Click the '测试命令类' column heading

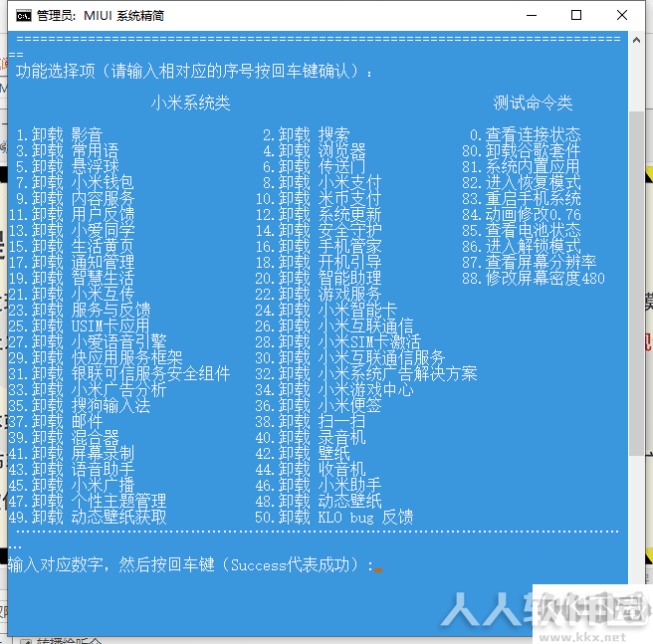click(534, 103)
